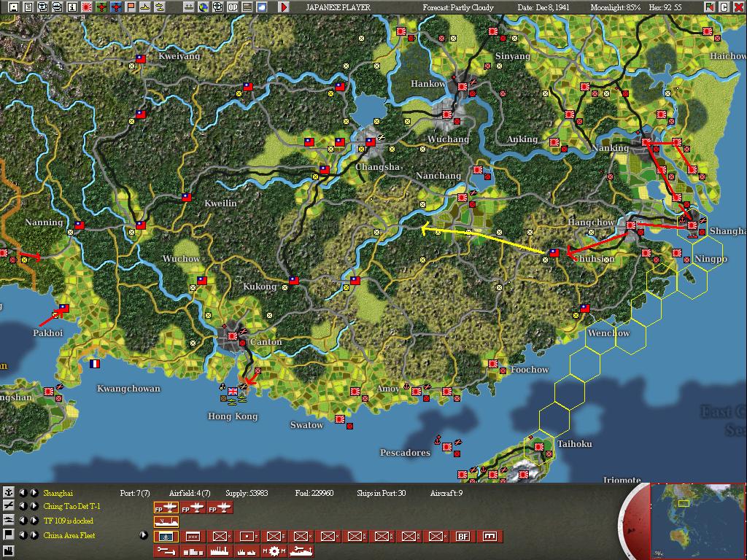Click the globe icon in top toolbar
This screenshot has width=747, height=560.
pyautogui.click(x=203, y=7)
